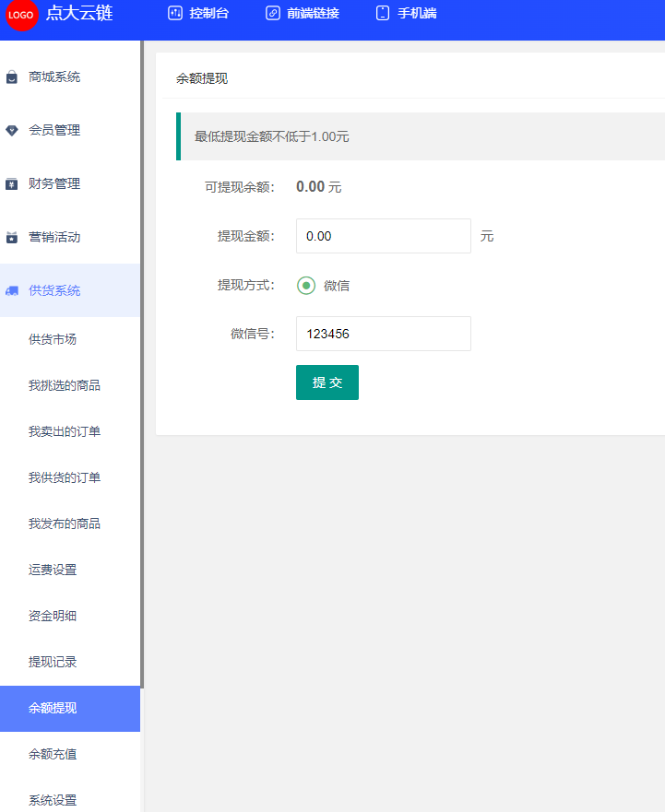Click the 余额提现 panel heading

pos(202,78)
